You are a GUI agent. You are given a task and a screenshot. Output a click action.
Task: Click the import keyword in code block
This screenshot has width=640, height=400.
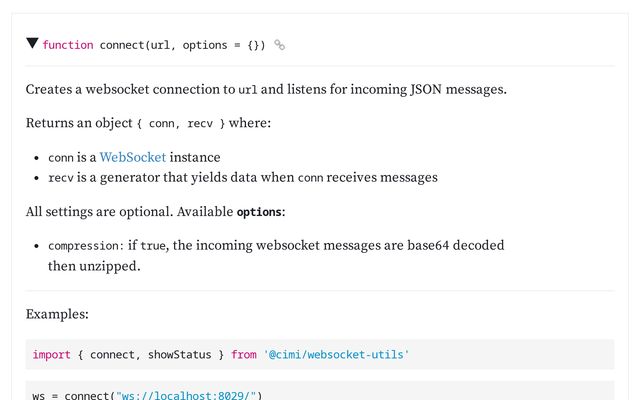point(51,354)
